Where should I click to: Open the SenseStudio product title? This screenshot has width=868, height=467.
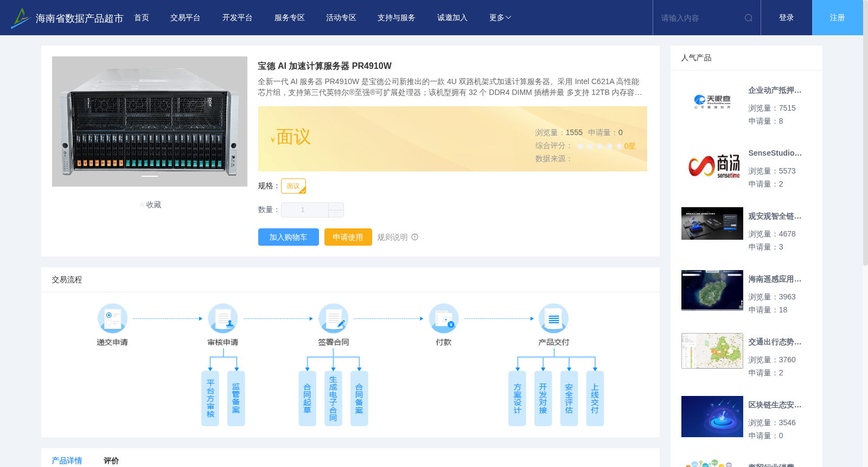tap(775, 153)
